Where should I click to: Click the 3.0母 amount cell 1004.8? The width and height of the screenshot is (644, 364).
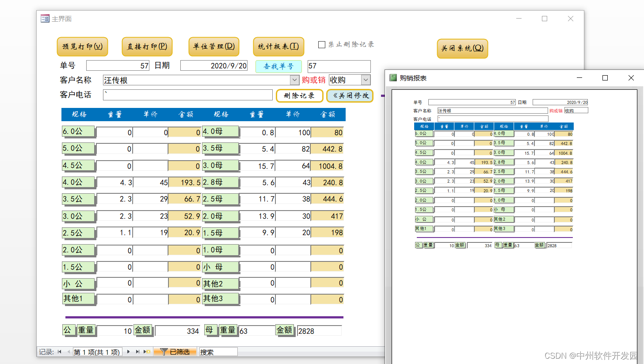point(327,166)
